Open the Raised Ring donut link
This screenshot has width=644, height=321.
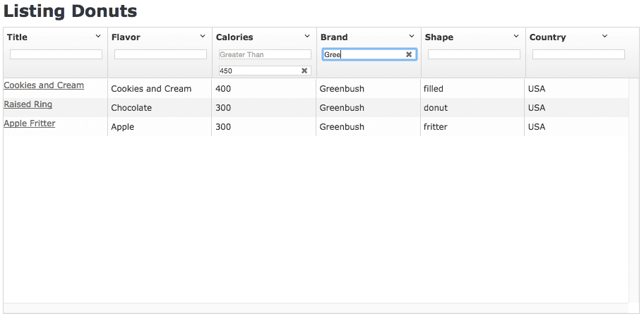pos(28,104)
